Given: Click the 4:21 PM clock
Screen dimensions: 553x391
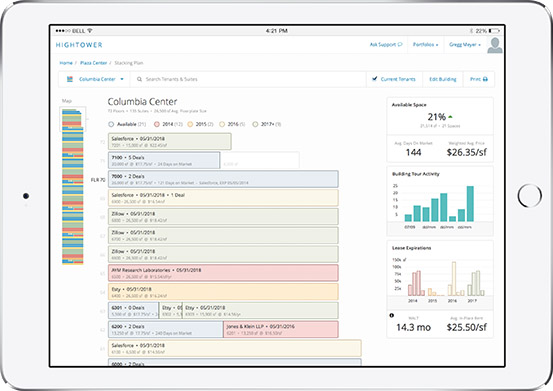Looking at the screenshot, I should point(276,31).
